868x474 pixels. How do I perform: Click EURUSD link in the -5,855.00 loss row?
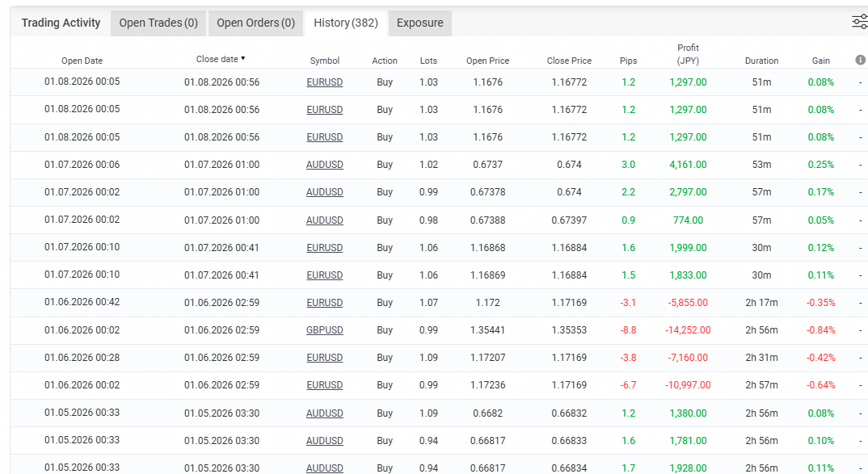(324, 303)
